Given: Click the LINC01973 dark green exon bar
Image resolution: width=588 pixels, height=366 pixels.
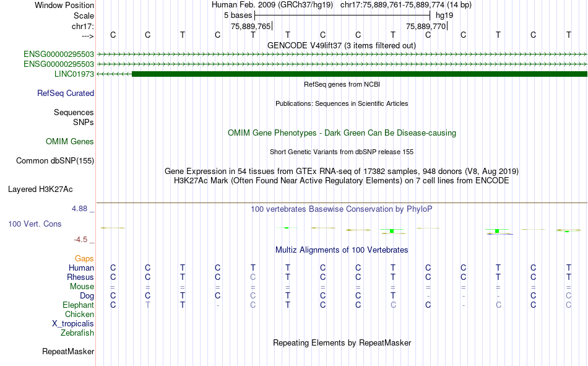Looking at the screenshot, I should pos(359,74).
